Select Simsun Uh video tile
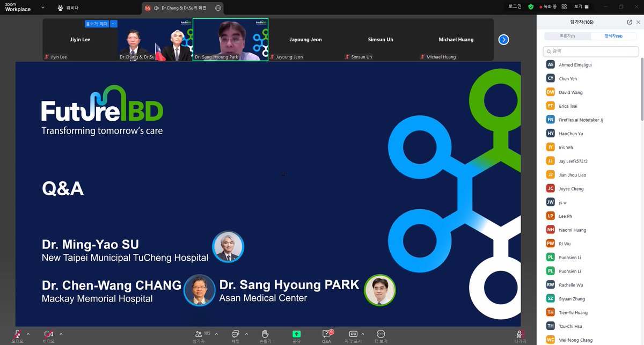This screenshot has height=345, width=644. [x=380, y=40]
